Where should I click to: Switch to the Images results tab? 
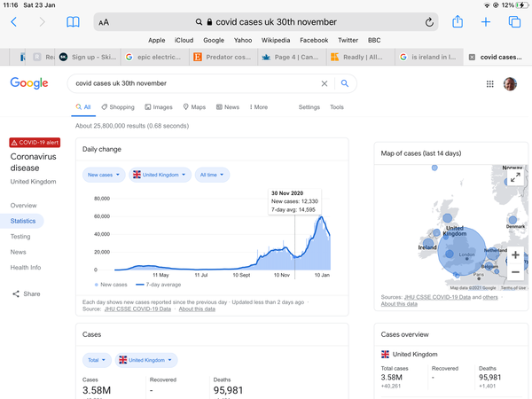click(159, 107)
